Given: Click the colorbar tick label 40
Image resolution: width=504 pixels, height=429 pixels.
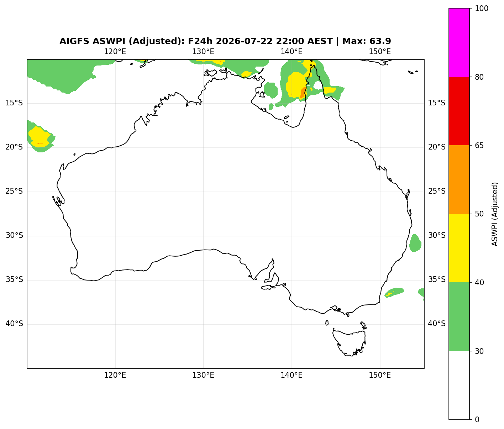Looking at the screenshot, I should (x=479, y=282).
